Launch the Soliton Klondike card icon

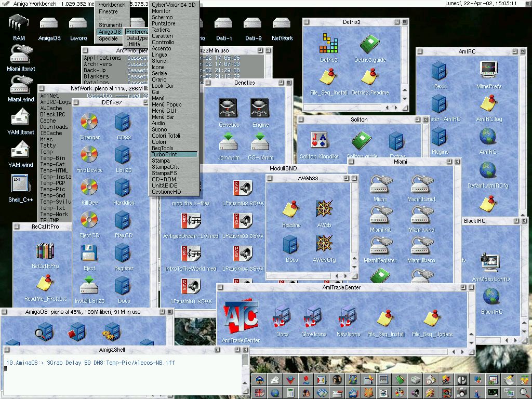point(321,140)
